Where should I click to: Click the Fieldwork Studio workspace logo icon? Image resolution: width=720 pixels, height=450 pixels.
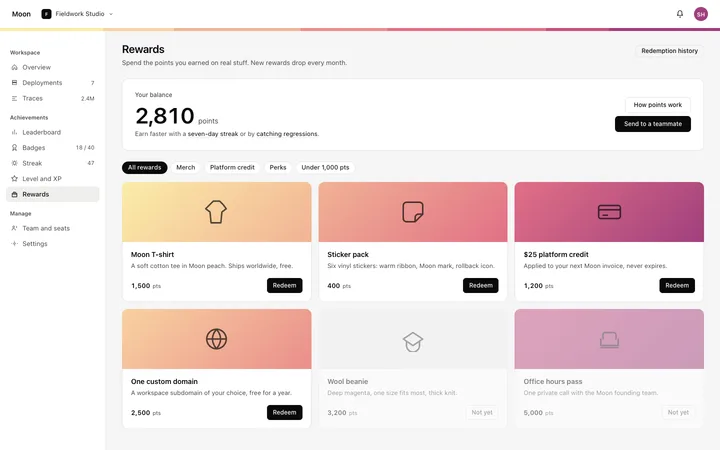click(46, 14)
